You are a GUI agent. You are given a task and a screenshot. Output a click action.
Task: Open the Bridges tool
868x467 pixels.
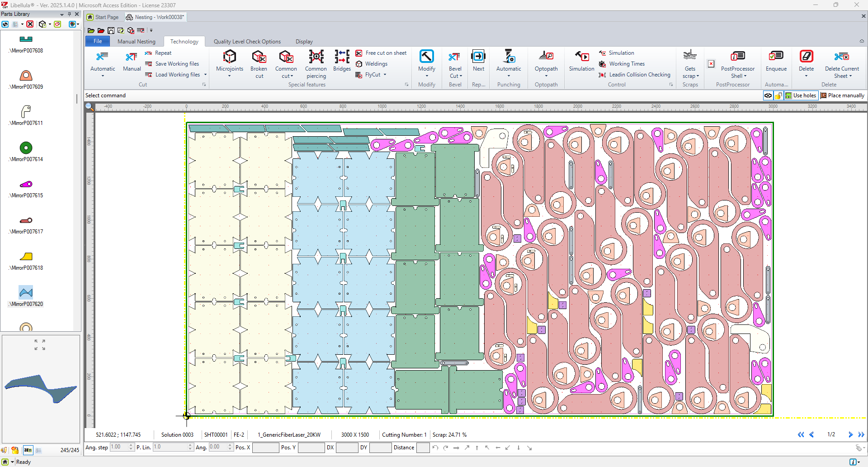coord(342,61)
